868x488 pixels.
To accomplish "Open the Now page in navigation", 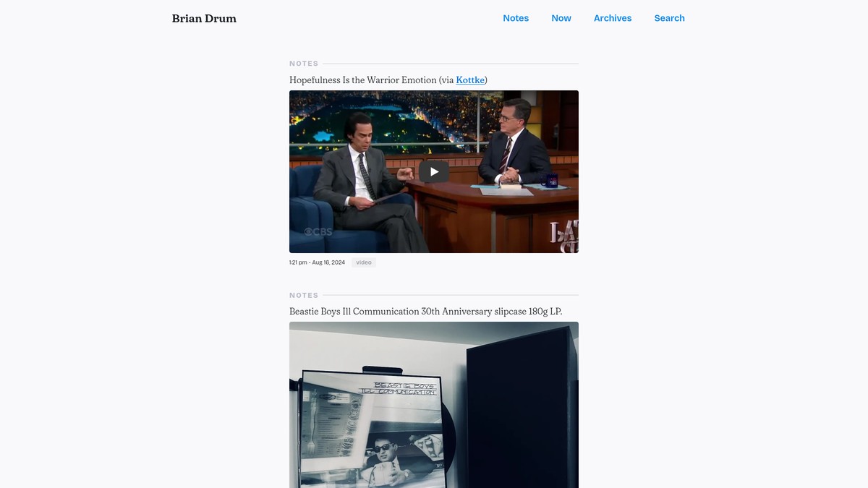I will point(561,18).
